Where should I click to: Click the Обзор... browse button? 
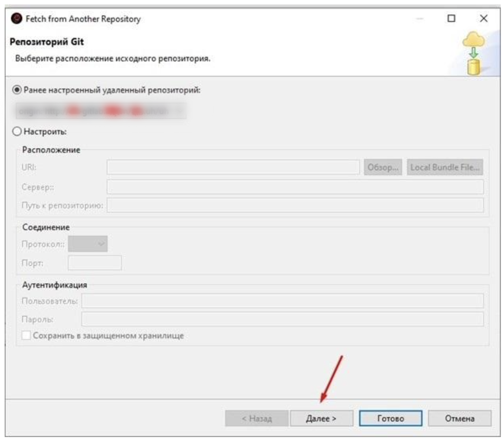pos(383,167)
